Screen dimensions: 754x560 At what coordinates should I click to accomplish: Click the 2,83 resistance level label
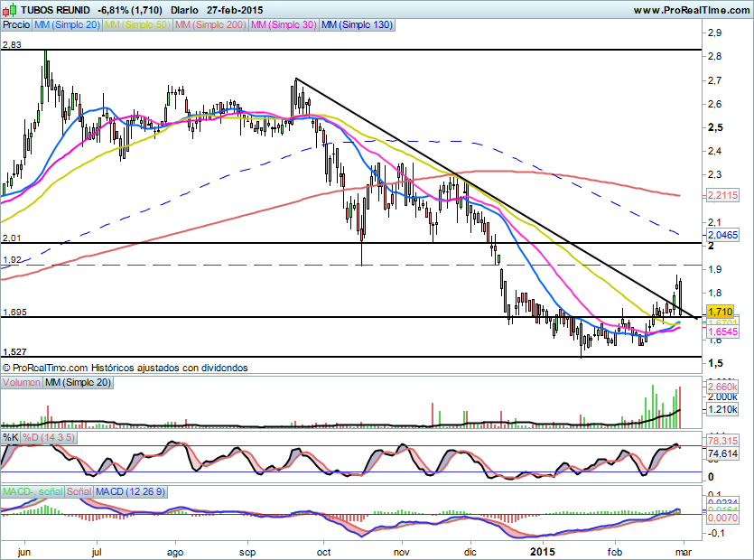click(12, 45)
